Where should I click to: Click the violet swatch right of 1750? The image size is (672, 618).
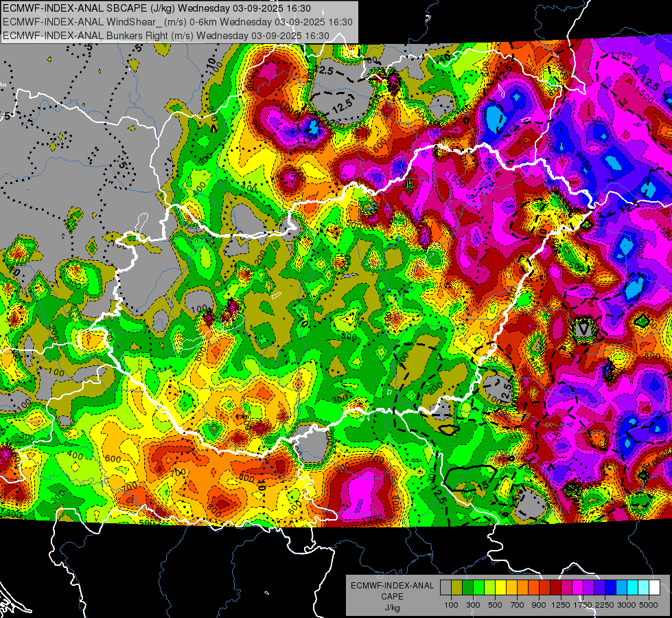(x=588, y=587)
